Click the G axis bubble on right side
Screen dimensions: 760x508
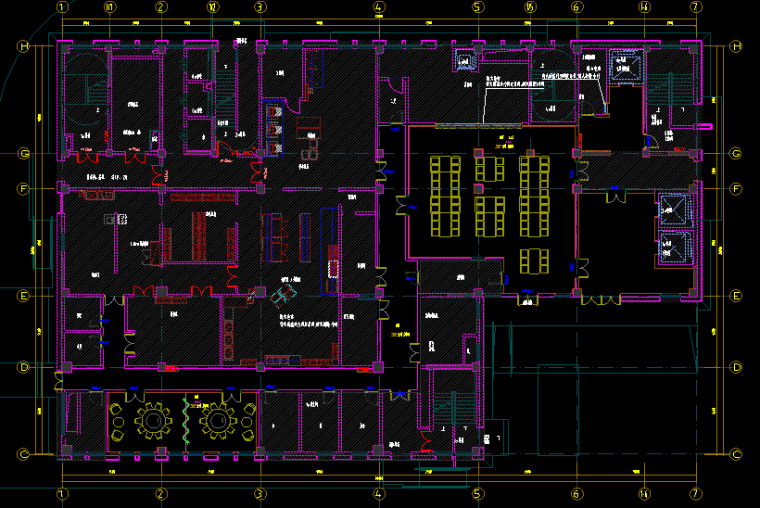tap(737, 154)
